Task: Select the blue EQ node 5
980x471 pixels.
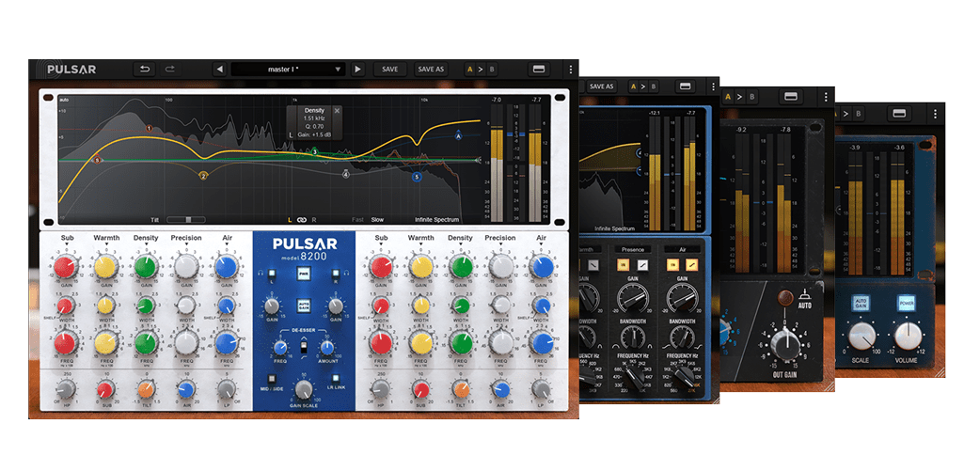Action: (x=417, y=178)
